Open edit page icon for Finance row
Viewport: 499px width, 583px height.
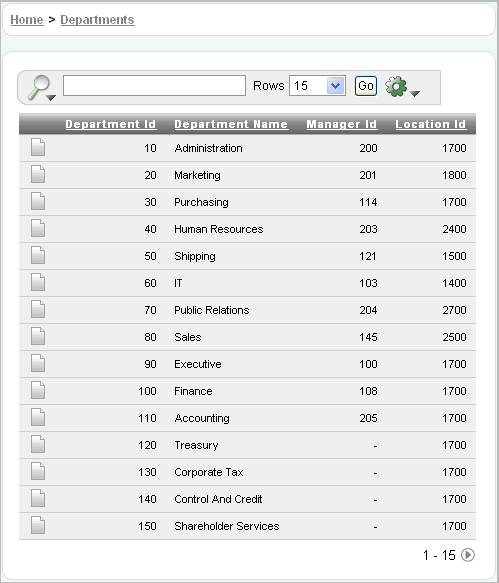(x=38, y=390)
